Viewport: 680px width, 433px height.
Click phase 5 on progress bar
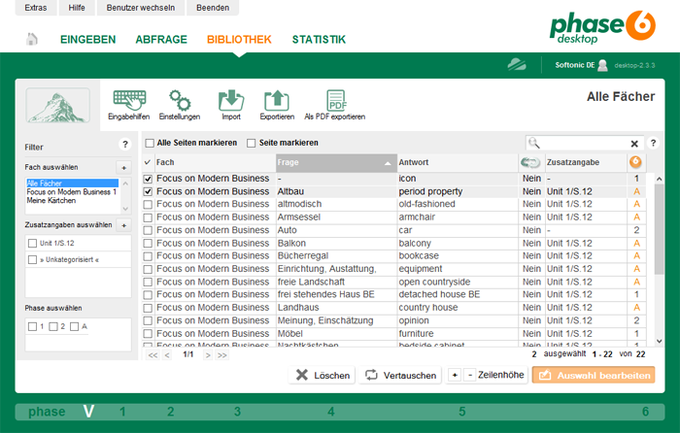[462, 411]
